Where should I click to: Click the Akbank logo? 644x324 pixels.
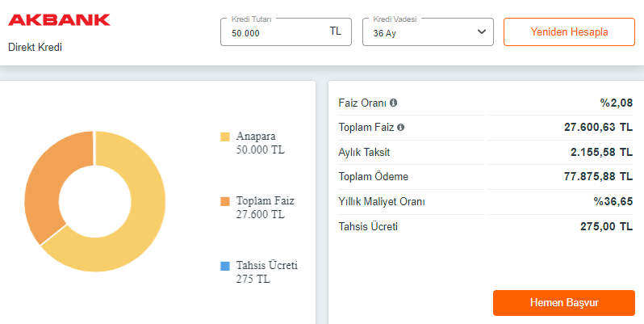[x=59, y=19]
